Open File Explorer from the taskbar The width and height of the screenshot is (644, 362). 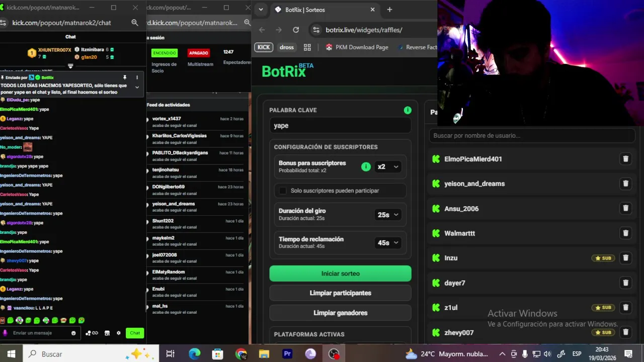[x=264, y=354]
